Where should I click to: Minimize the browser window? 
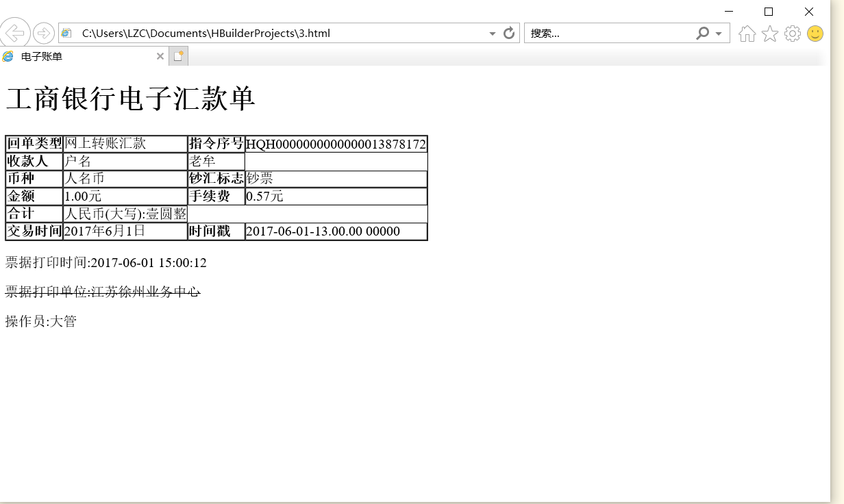click(729, 12)
